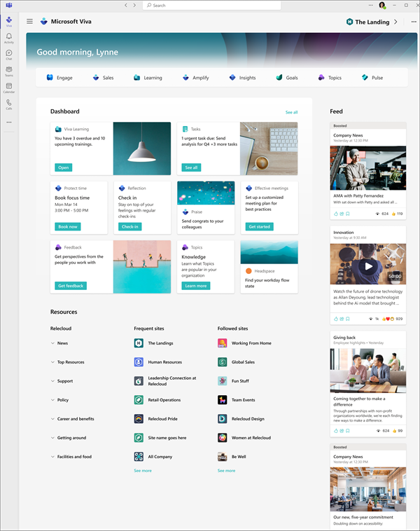Open the Giving back post photo

click(x=368, y=371)
